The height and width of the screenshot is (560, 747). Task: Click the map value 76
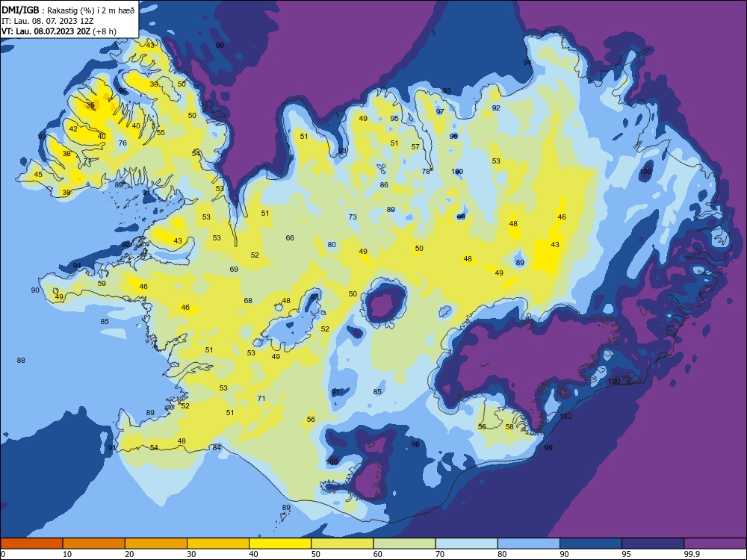123,143
